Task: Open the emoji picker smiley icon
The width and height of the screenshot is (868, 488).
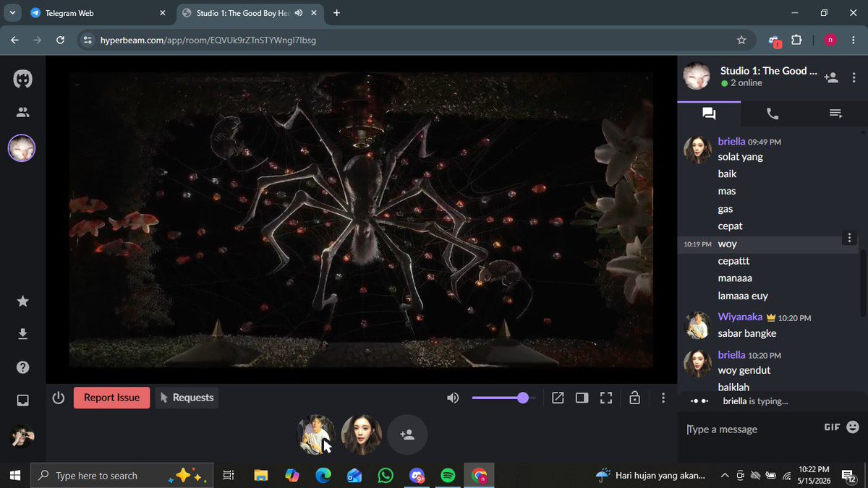Action: click(x=852, y=427)
